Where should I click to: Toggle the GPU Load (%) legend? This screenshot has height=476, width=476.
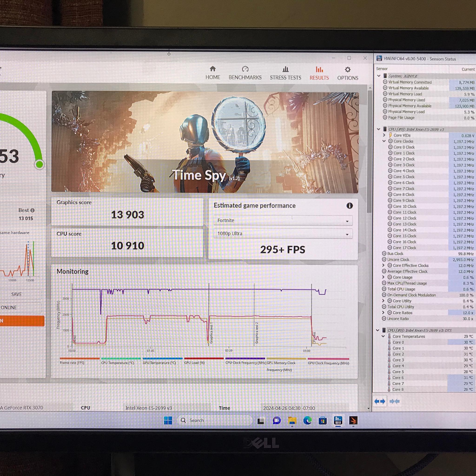(x=204, y=360)
